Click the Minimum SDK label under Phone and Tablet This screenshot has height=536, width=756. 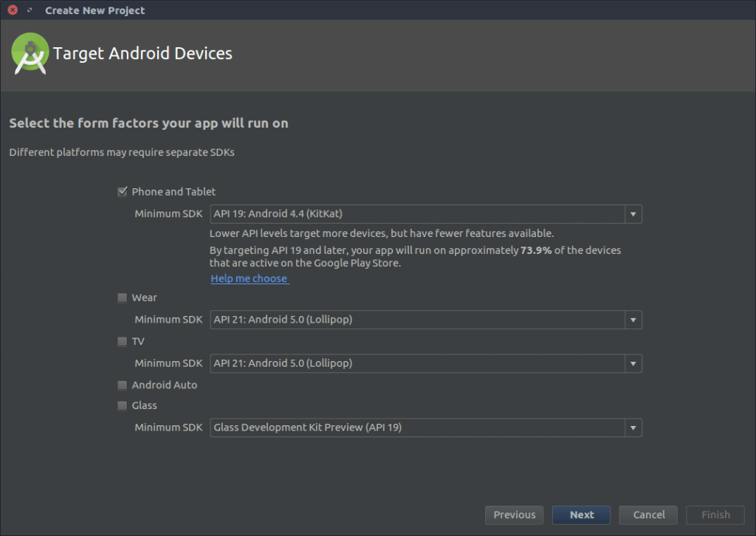point(168,214)
